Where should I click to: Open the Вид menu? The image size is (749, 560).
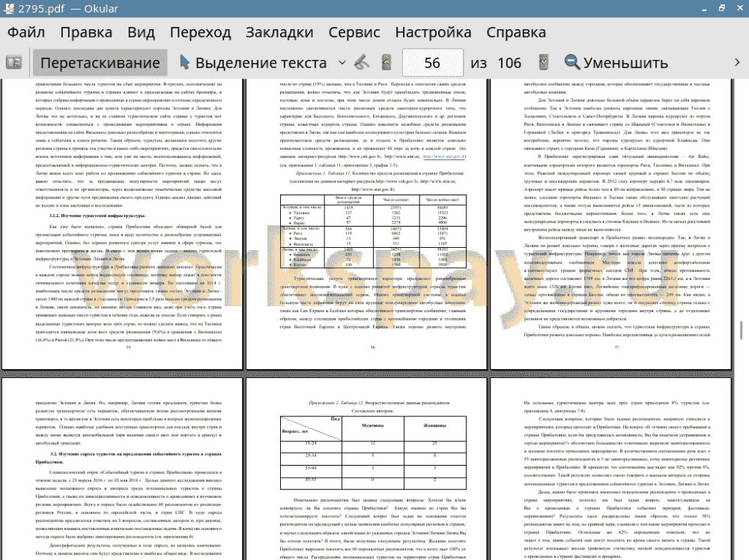pos(141,32)
